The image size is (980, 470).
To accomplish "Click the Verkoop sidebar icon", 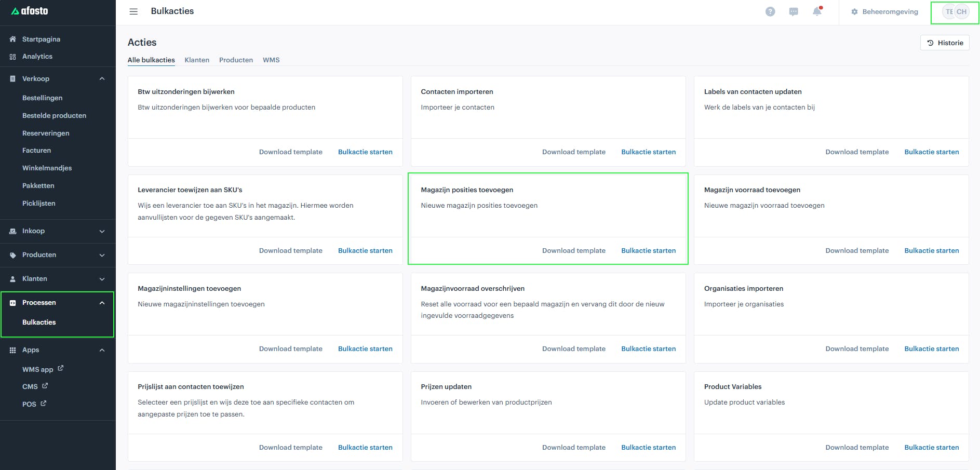I will [13, 79].
